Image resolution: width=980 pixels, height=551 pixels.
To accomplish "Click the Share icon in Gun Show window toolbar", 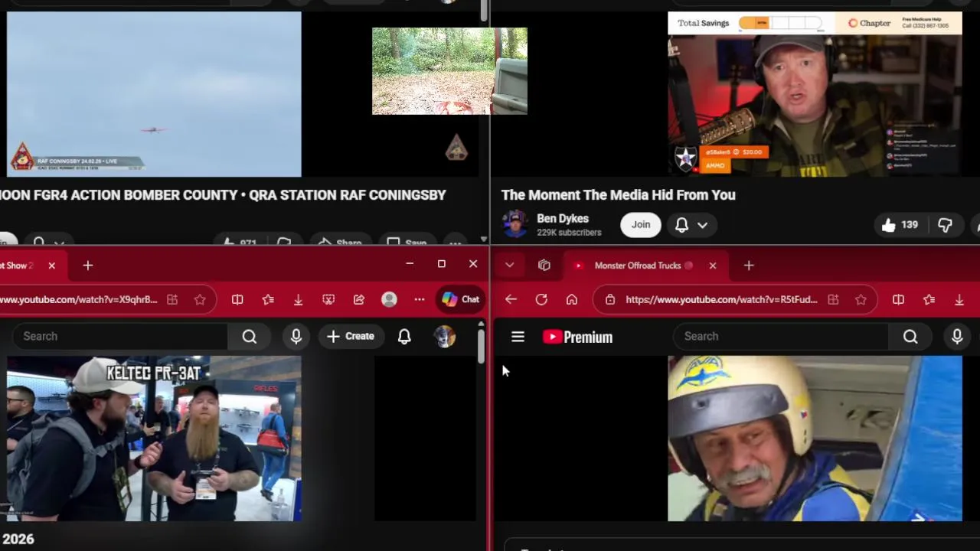I will pos(359,300).
